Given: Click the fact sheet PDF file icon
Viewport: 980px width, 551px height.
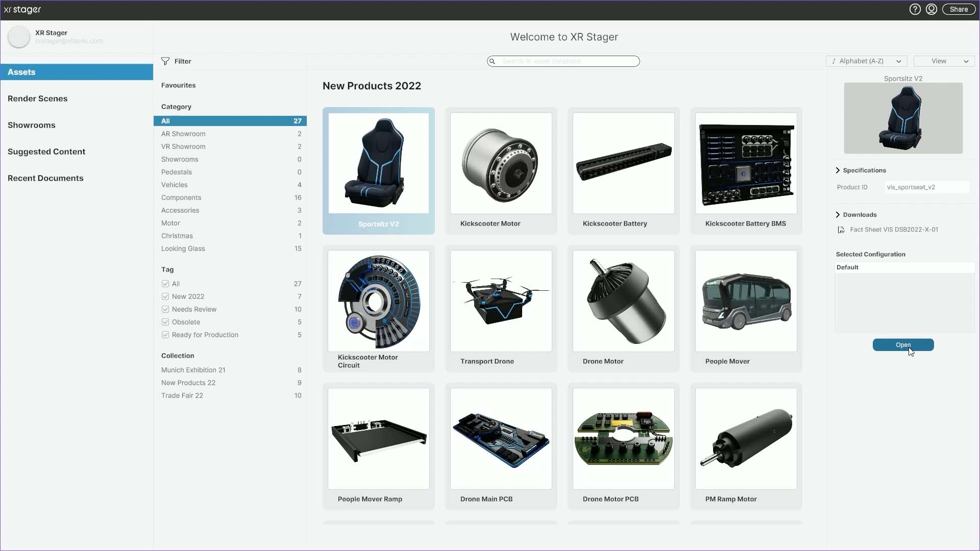Looking at the screenshot, I should (841, 230).
